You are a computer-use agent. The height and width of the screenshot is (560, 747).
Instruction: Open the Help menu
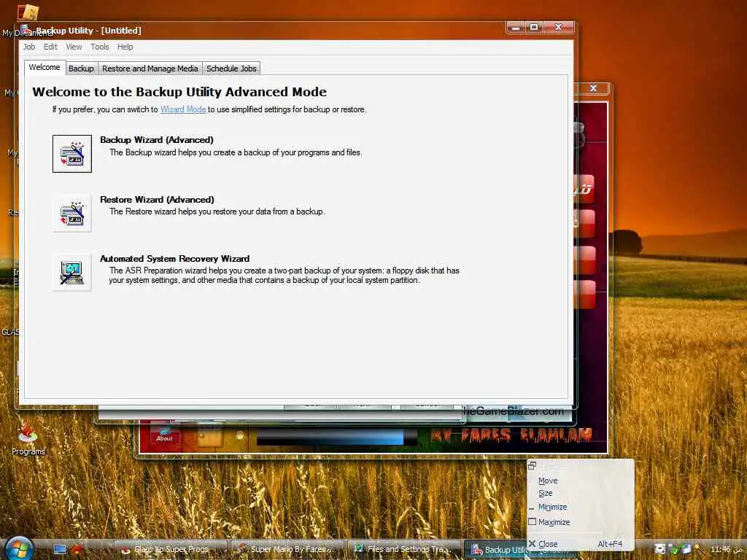click(x=125, y=47)
